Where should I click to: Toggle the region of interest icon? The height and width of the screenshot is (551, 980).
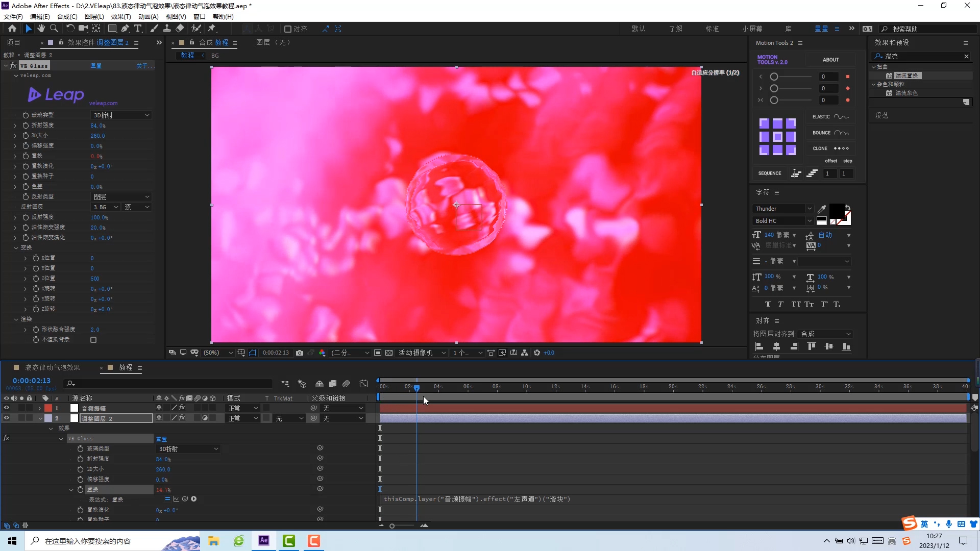378,353
